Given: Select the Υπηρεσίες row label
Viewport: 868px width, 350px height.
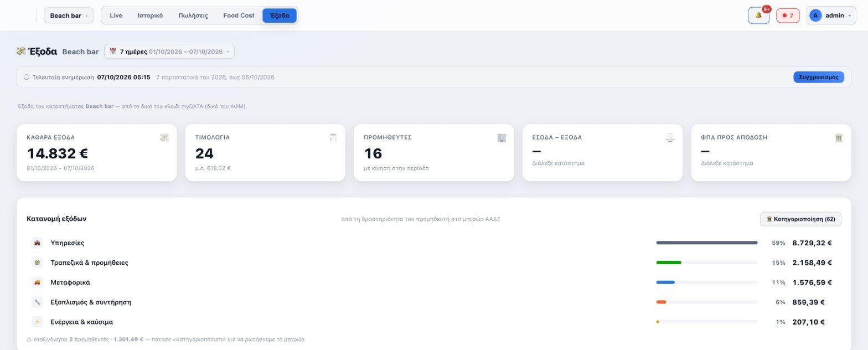Looking at the screenshot, I should [x=68, y=243].
